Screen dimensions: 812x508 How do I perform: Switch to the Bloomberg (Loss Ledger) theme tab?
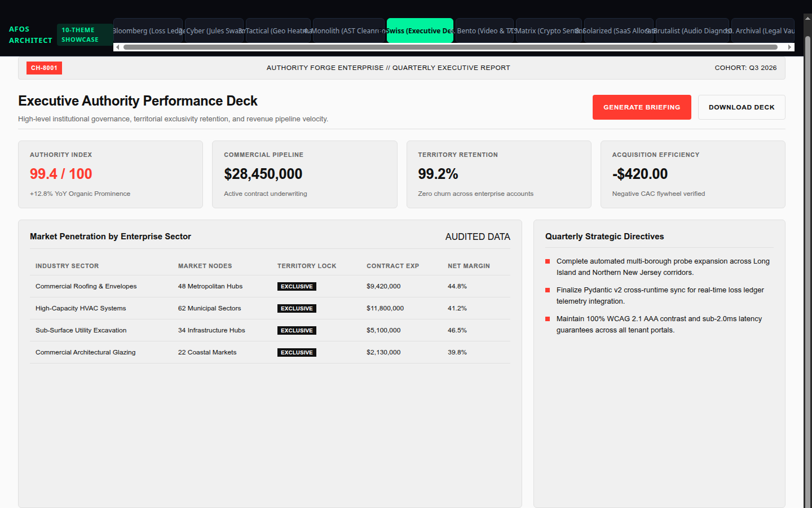pyautogui.click(x=148, y=30)
